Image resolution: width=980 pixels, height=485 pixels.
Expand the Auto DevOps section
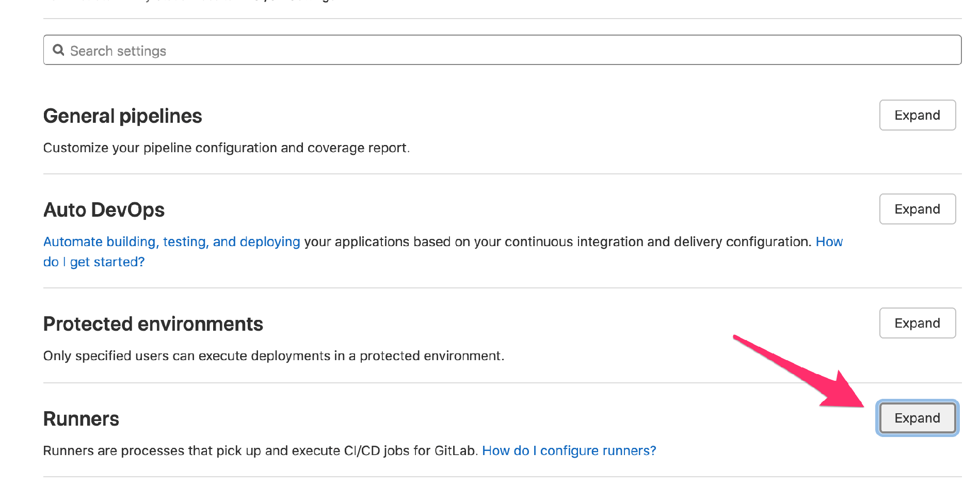917,209
